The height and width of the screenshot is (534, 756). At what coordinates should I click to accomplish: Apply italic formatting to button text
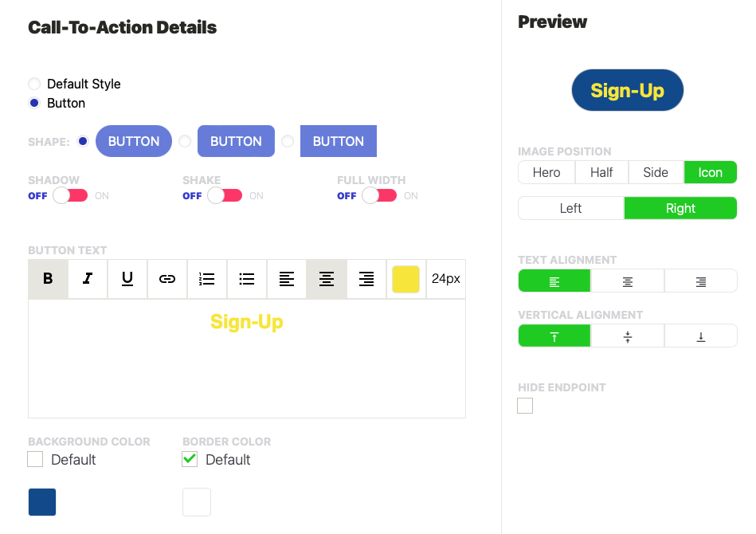pos(88,279)
